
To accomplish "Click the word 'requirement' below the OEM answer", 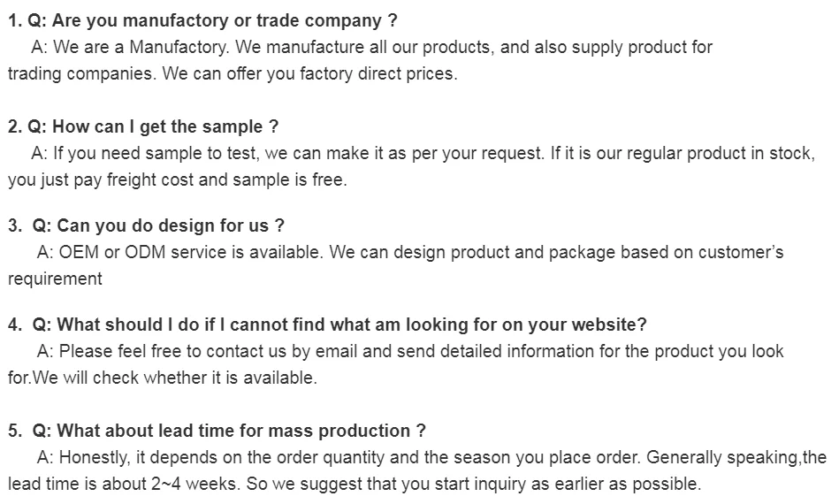I will tap(55, 279).
